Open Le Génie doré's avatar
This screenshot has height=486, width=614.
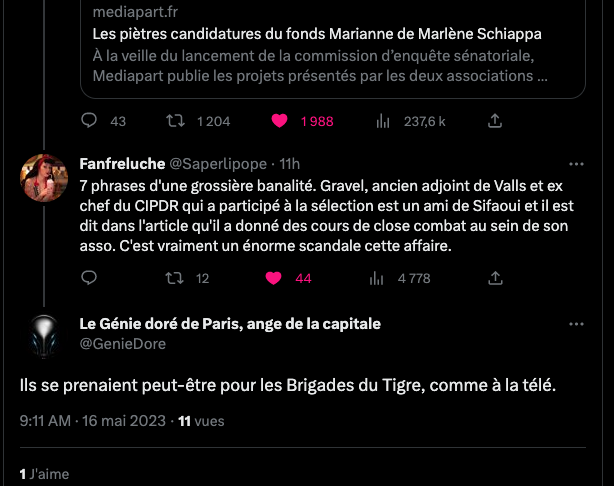point(44,334)
